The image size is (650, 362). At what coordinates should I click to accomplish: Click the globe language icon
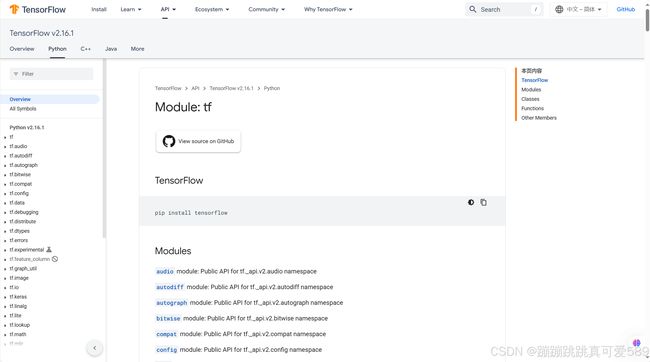[x=559, y=9]
